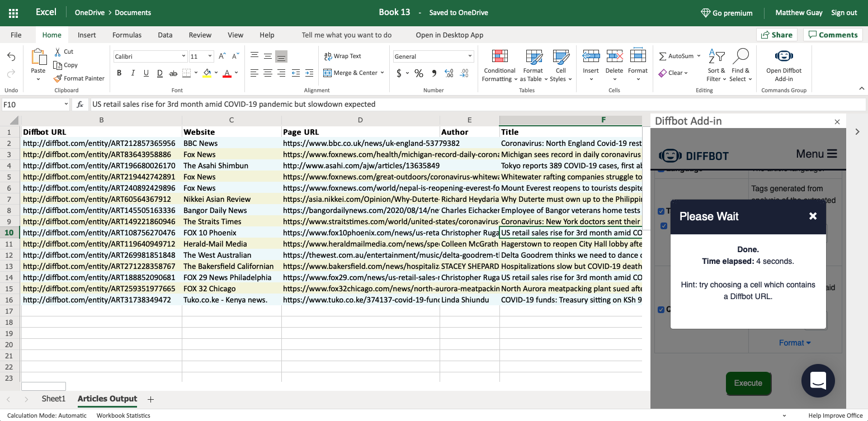Apply Percent style number format

point(418,73)
